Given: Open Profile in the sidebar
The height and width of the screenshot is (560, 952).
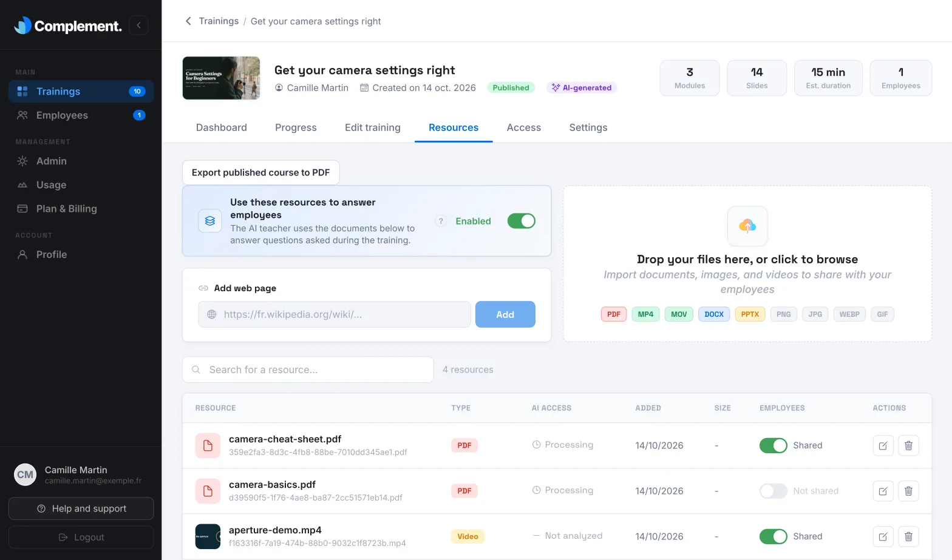Looking at the screenshot, I should pyautogui.click(x=81, y=255).
